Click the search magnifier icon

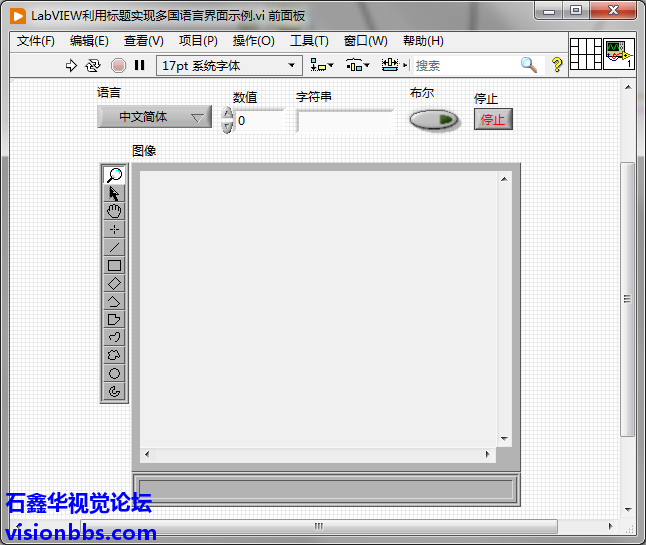pos(529,65)
